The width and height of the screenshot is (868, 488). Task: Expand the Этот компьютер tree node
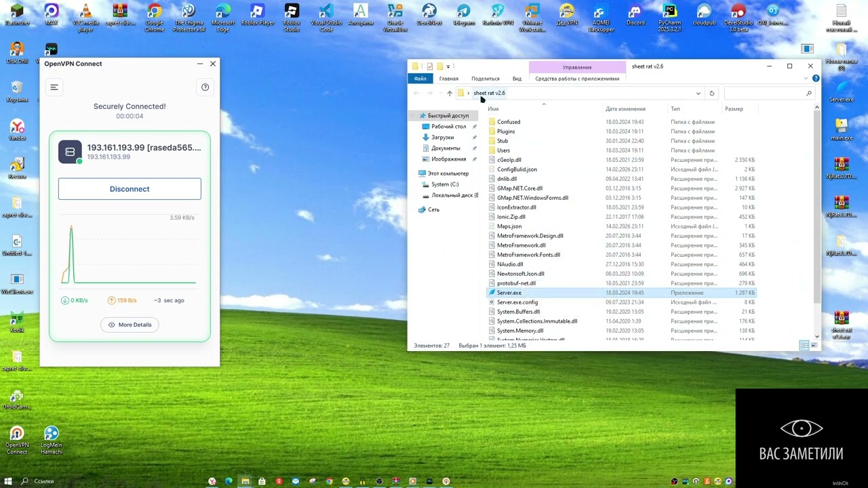[413, 174]
